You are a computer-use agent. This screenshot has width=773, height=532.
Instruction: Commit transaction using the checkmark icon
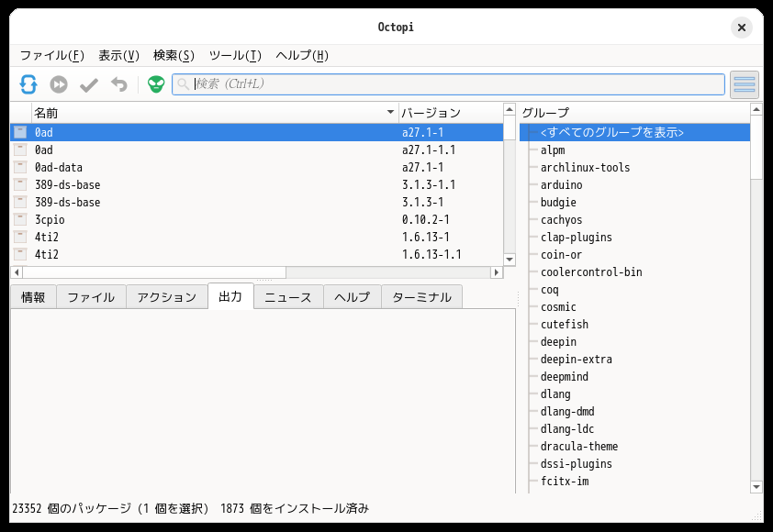click(89, 83)
